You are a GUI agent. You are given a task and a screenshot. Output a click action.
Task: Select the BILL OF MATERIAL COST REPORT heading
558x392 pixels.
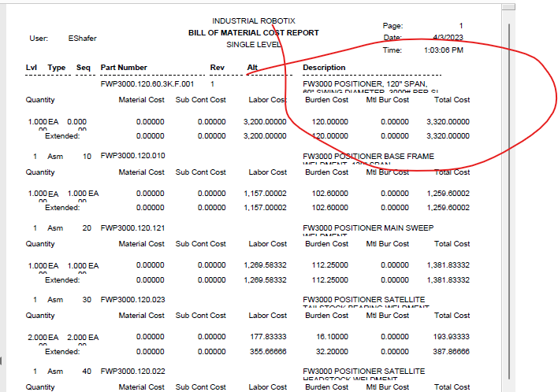tap(253, 33)
